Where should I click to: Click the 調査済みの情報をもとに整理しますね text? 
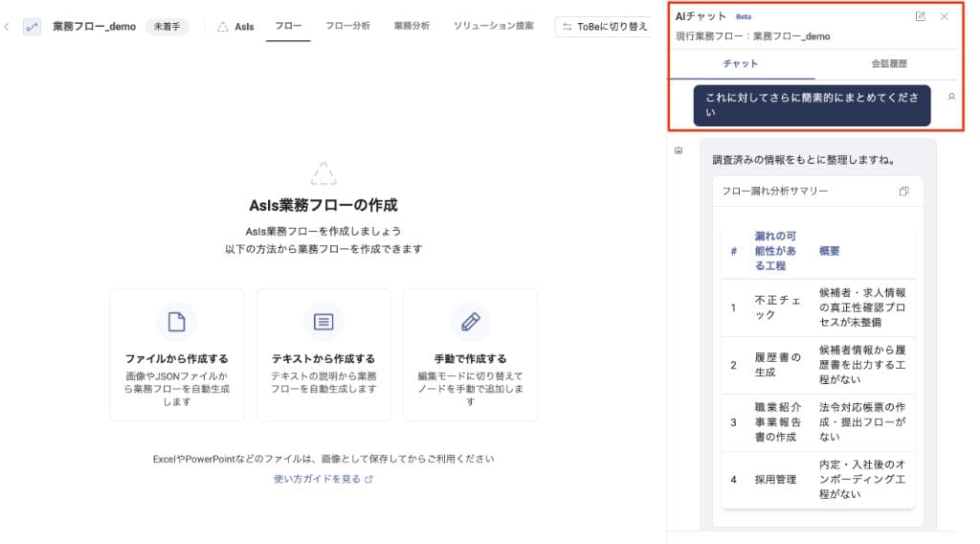tap(804, 160)
